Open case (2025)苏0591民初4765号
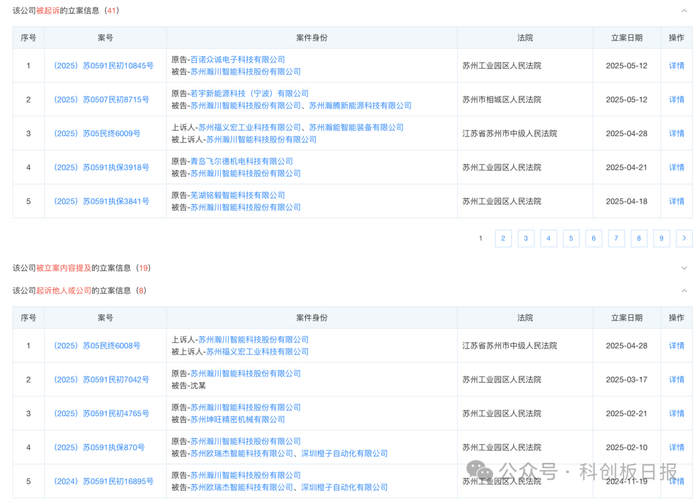Viewport: 700px width, 500px height. 101,413
